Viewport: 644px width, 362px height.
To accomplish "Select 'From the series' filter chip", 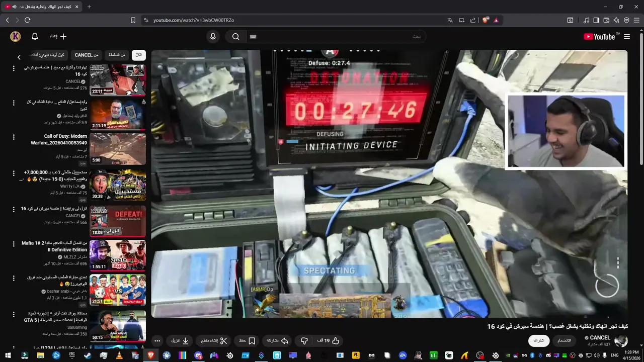I will pos(117,55).
